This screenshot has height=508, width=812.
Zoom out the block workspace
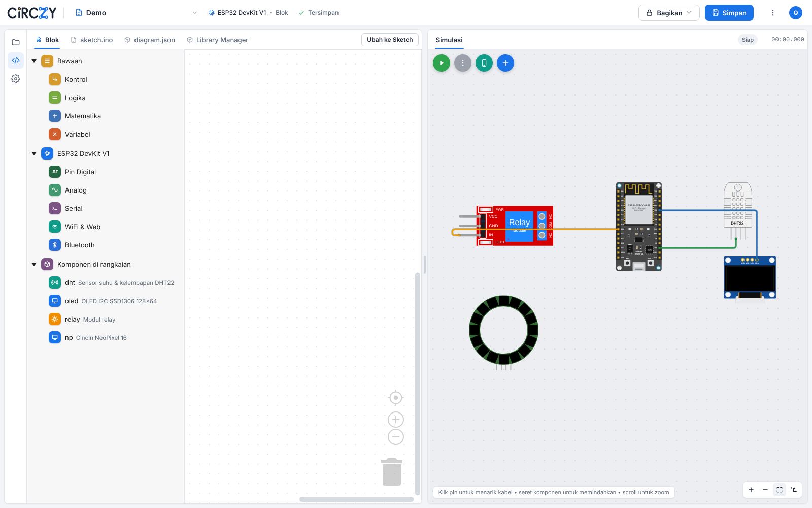(396, 437)
